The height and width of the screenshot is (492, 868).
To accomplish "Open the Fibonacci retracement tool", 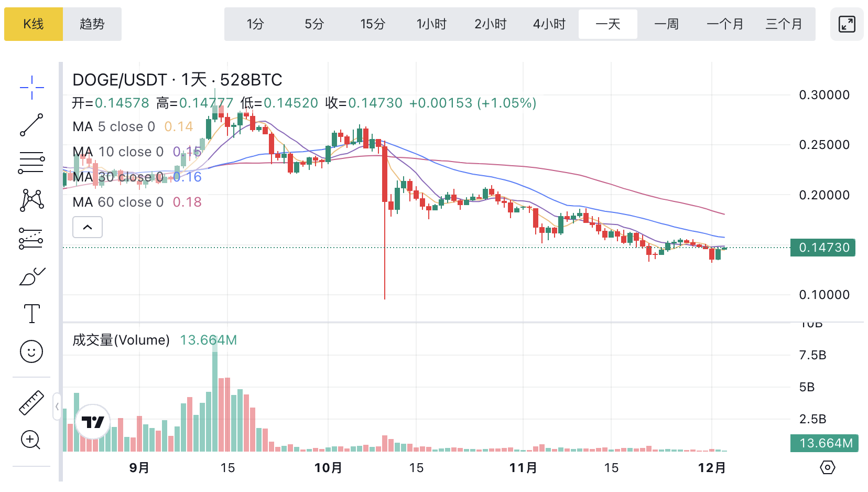I will pos(31,163).
